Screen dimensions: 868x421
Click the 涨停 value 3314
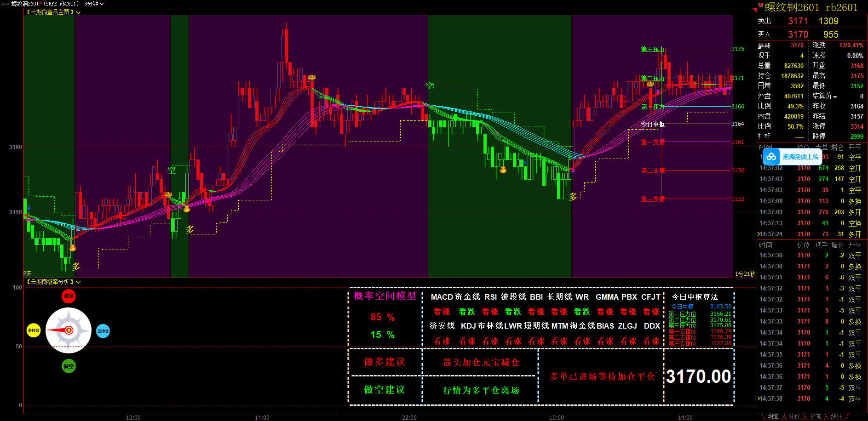(857, 126)
